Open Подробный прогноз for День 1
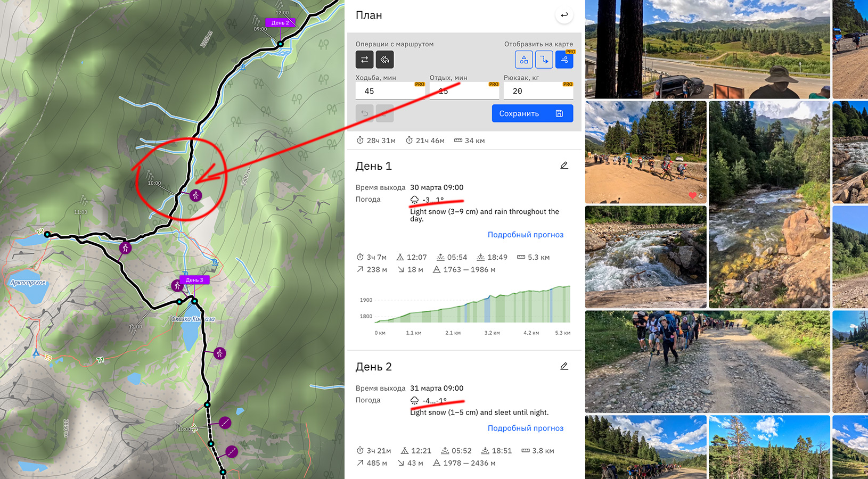 pos(525,235)
